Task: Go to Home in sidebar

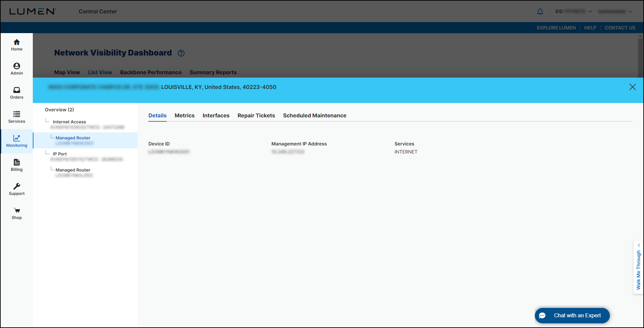Action: click(17, 45)
